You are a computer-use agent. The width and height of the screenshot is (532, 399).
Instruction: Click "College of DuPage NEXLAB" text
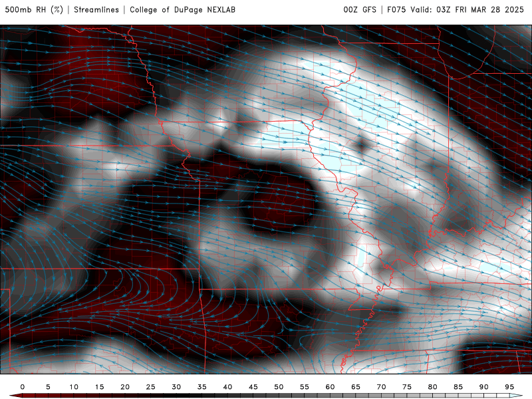(182, 10)
